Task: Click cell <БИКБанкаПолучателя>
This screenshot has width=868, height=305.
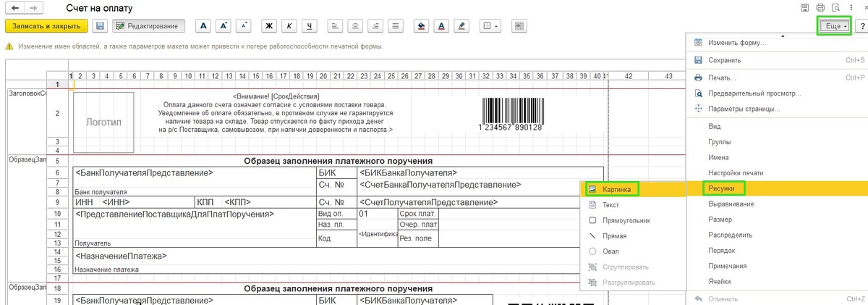Action: tap(480, 173)
